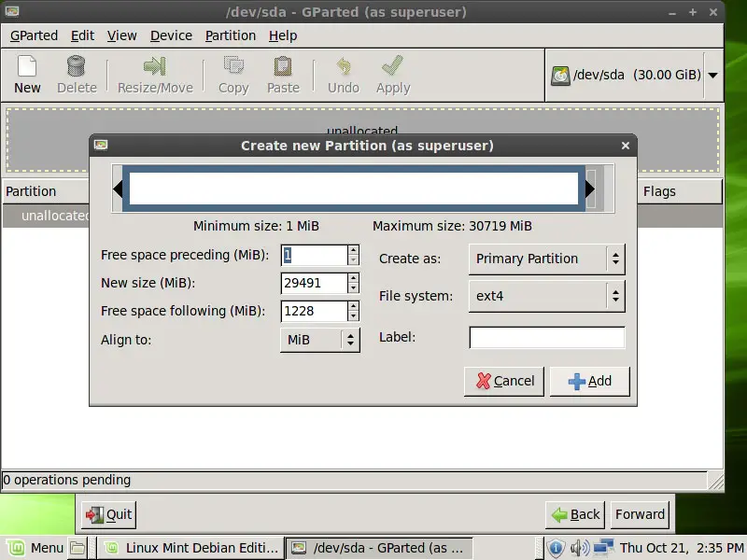Click the Minimum size: 1 MiB text
The height and width of the screenshot is (560, 747).
coord(256,226)
